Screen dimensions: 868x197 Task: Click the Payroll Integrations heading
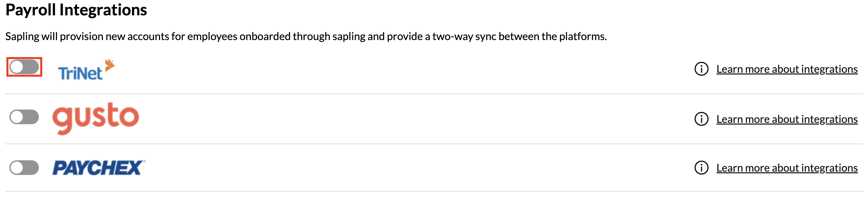(76, 10)
